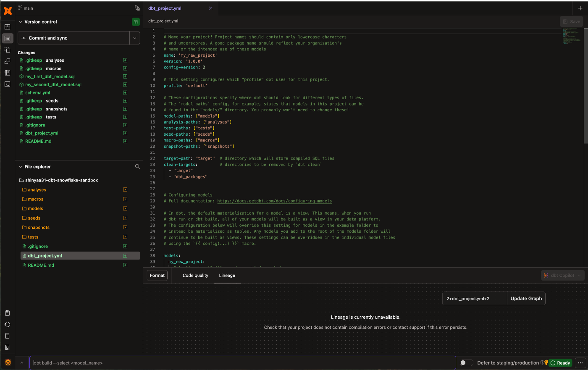Click the stage icon for .gitignore change

125,125
